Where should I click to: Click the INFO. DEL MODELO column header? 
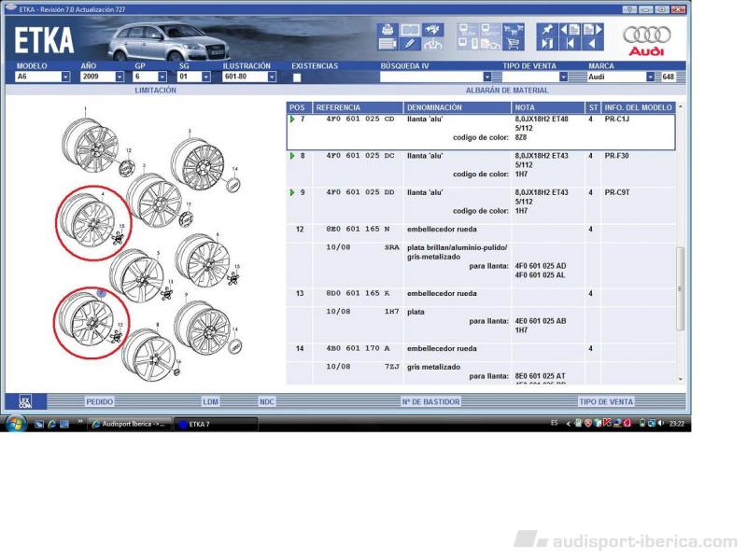[638, 107]
